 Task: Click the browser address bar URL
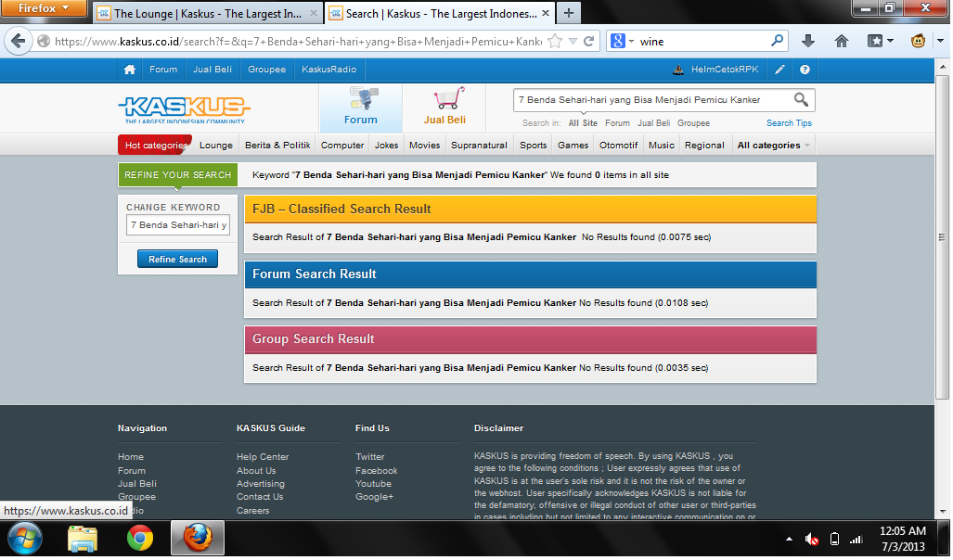pos(298,42)
